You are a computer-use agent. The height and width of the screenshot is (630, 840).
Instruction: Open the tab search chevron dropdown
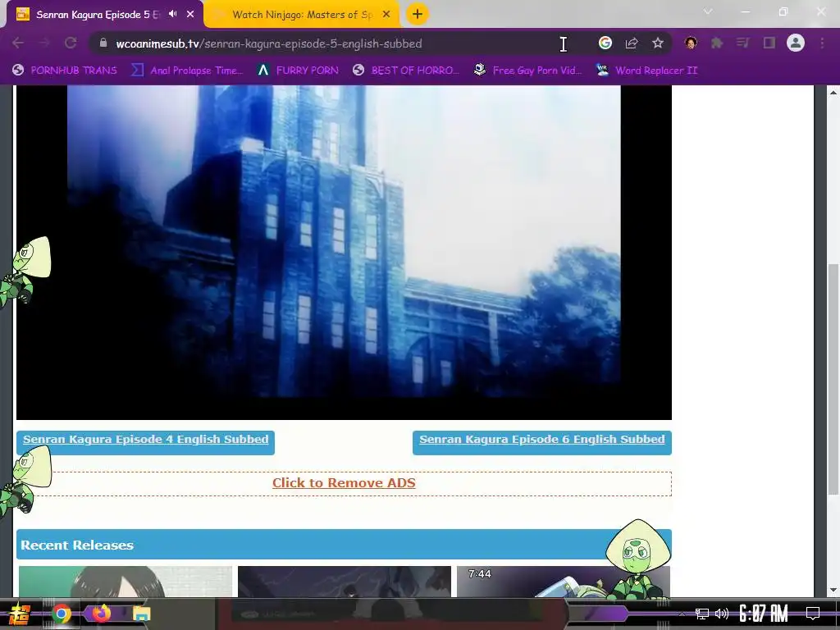coord(708,11)
